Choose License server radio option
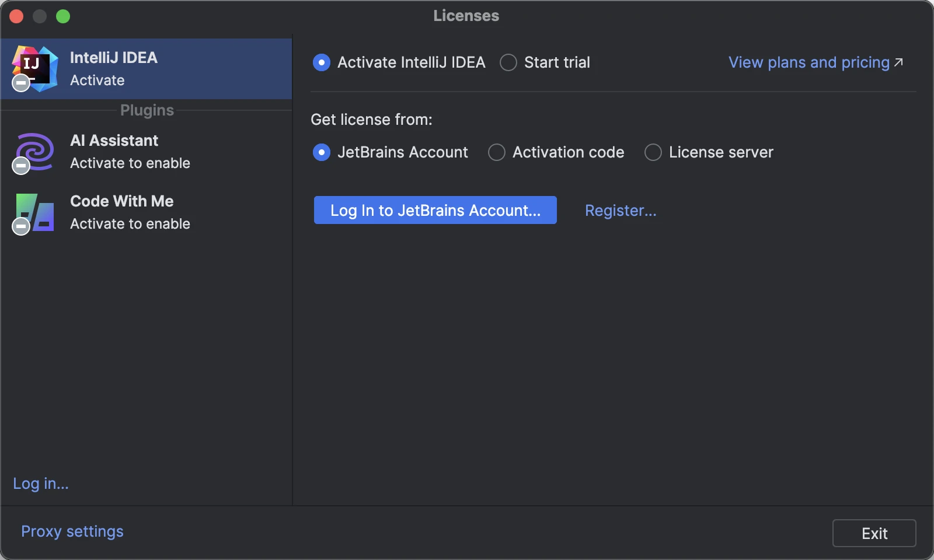The width and height of the screenshot is (934, 560). click(x=653, y=152)
